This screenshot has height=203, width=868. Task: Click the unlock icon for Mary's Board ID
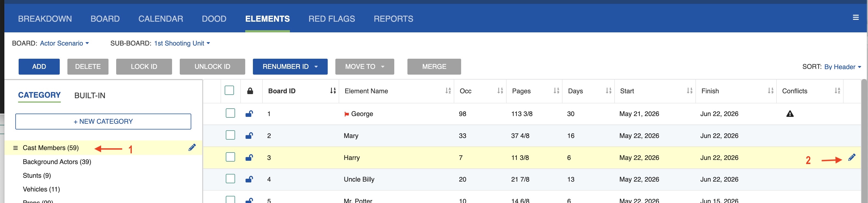point(249,136)
